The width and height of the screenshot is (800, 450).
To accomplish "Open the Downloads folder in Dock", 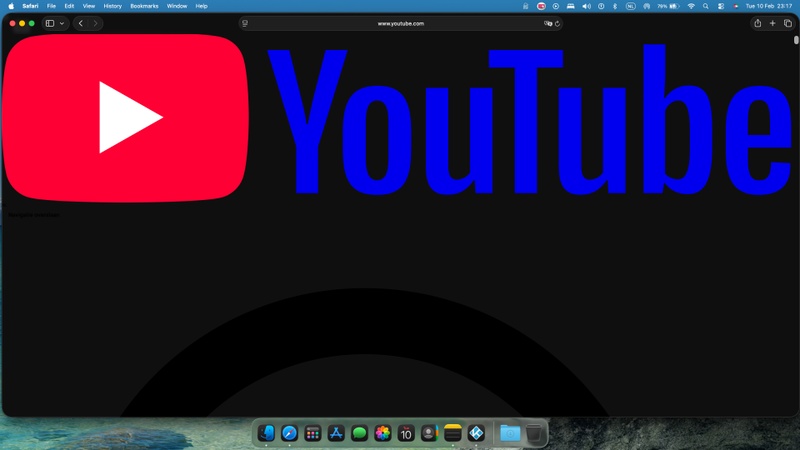I will point(510,433).
